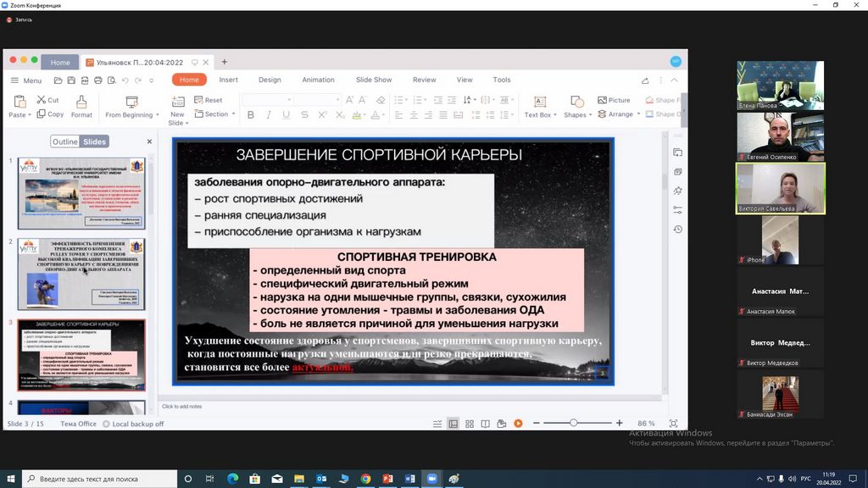Click the clear formatting eraser icon
The width and height of the screenshot is (868, 488).
381,100
